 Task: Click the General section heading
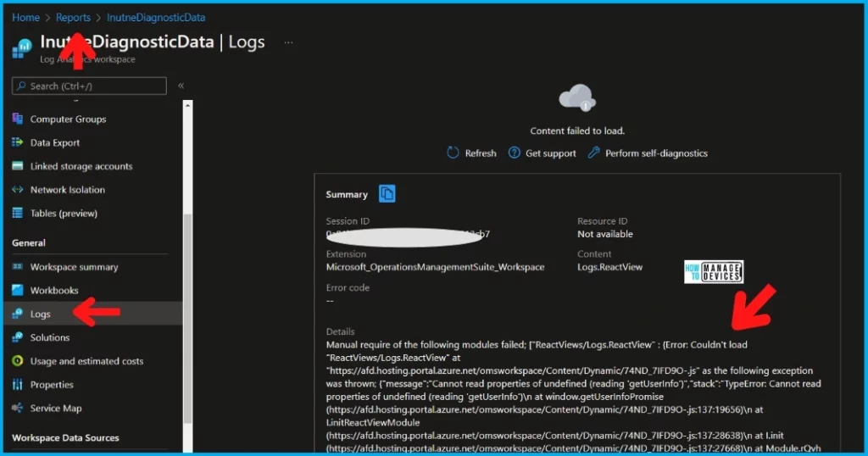coord(29,242)
